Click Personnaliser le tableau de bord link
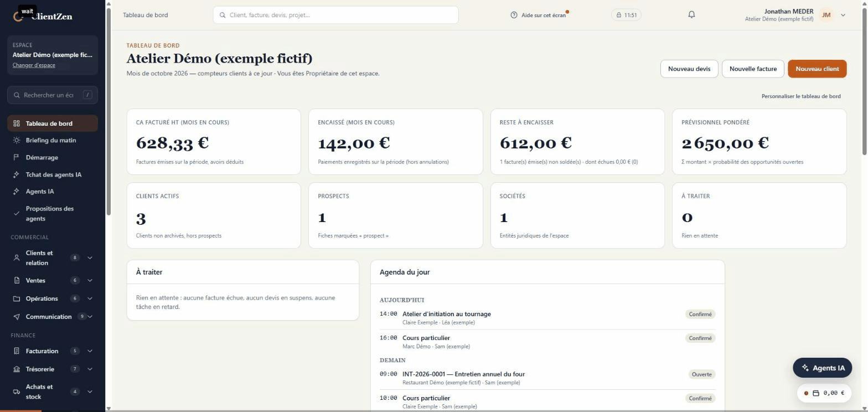 (x=801, y=96)
